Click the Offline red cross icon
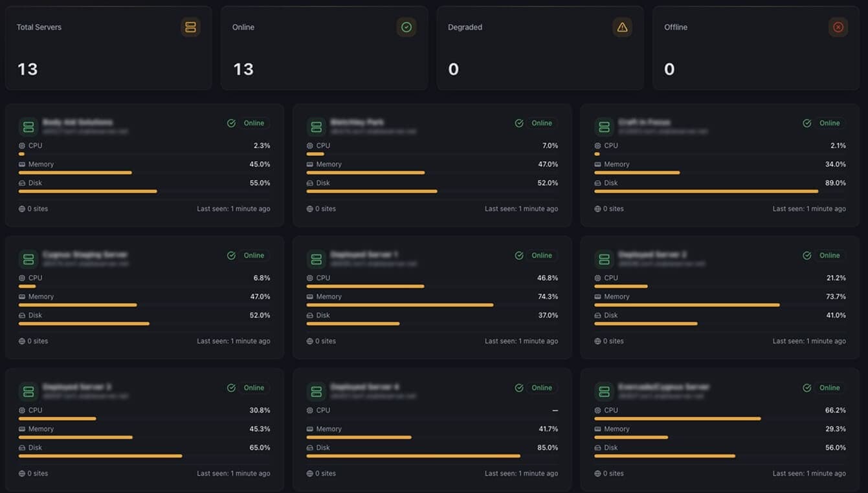Image resolution: width=868 pixels, height=493 pixels. (838, 27)
